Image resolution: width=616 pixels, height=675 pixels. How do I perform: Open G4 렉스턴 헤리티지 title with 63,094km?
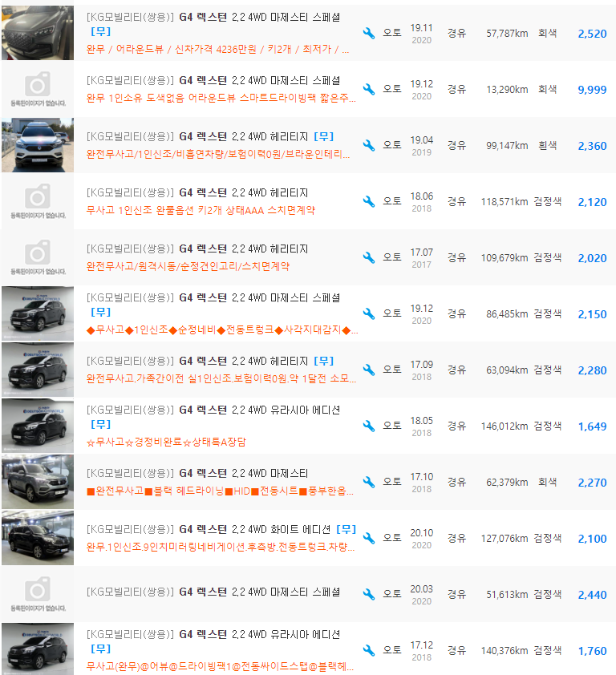(197, 361)
